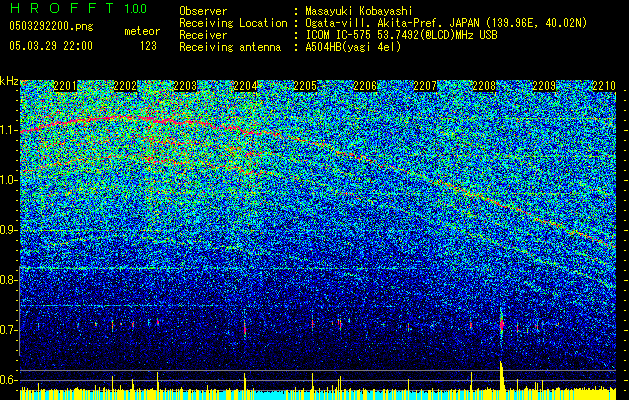Click the 'Receiving Location' field label
This screenshot has height=400, width=629.
tap(233, 23)
